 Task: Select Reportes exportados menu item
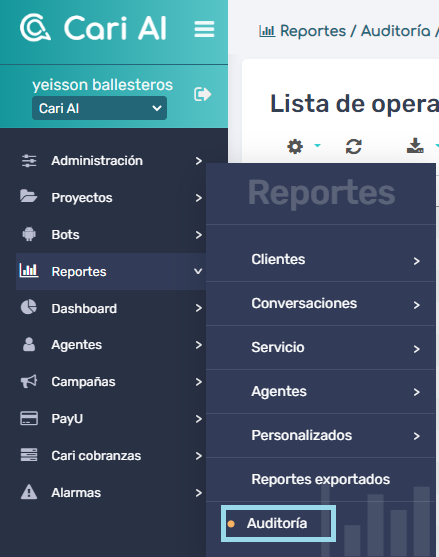(x=321, y=480)
